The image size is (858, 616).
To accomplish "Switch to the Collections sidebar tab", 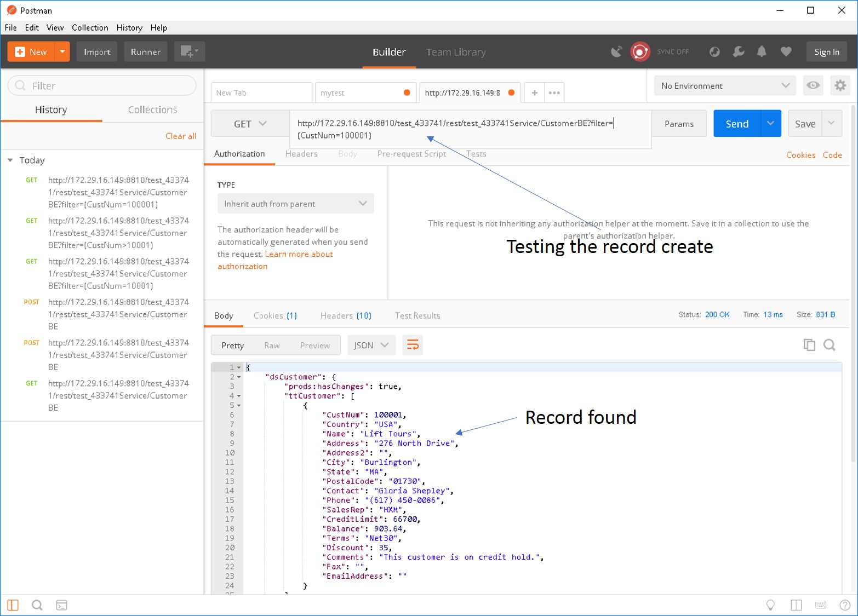I will click(153, 110).
